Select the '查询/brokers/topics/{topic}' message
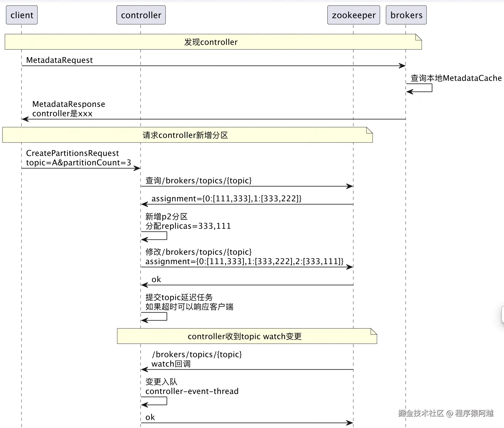 [x=199, y=181]
